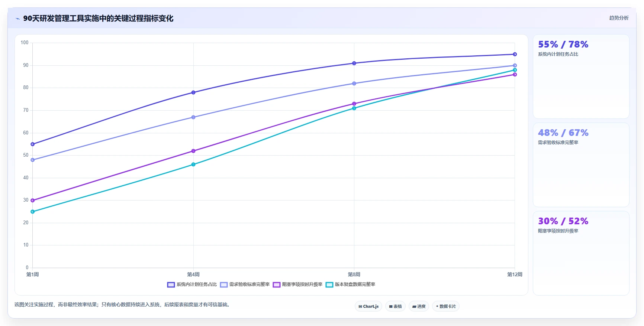Click the 第8周 purple point at 73
This screenshot has height=326, width=644.
pyautogui.click(x=354, y=104)
